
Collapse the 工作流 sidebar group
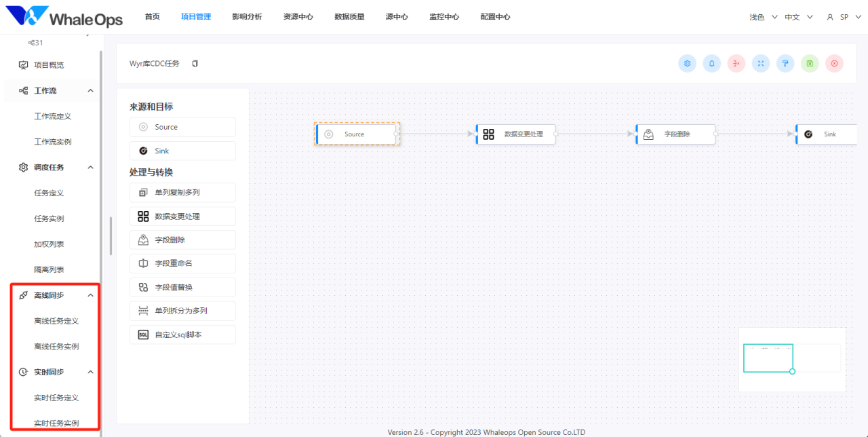pyautogui.click(x=91, y=91)
